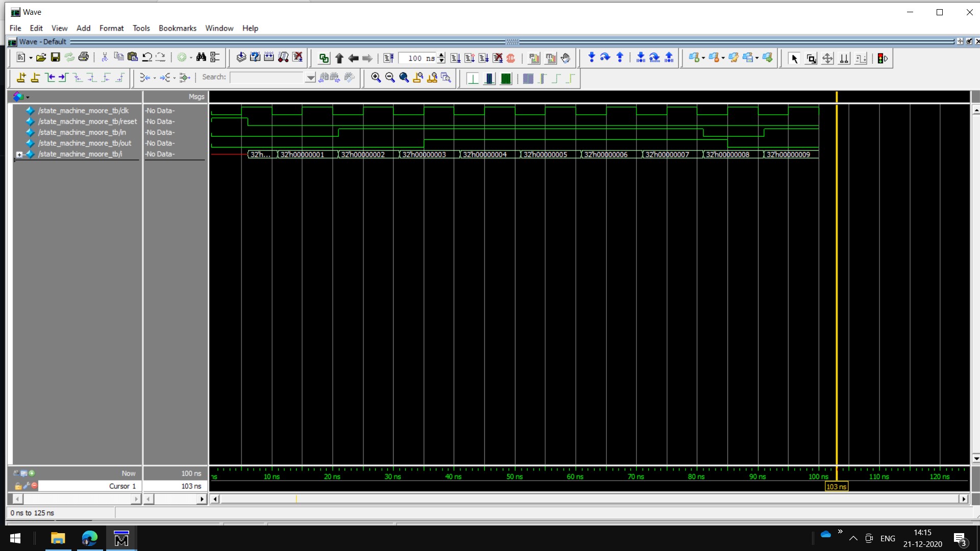Open the New file dropdown arrow
The width and height of the screenshot is (980, 551).
point(31,58)
